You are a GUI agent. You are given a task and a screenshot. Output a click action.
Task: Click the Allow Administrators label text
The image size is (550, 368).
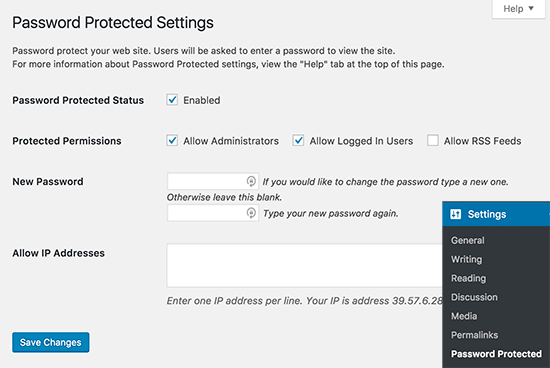pos(231,141)
